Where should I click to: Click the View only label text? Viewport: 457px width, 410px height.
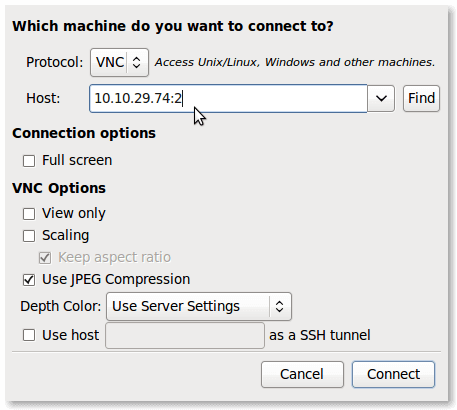pos(74,213)
